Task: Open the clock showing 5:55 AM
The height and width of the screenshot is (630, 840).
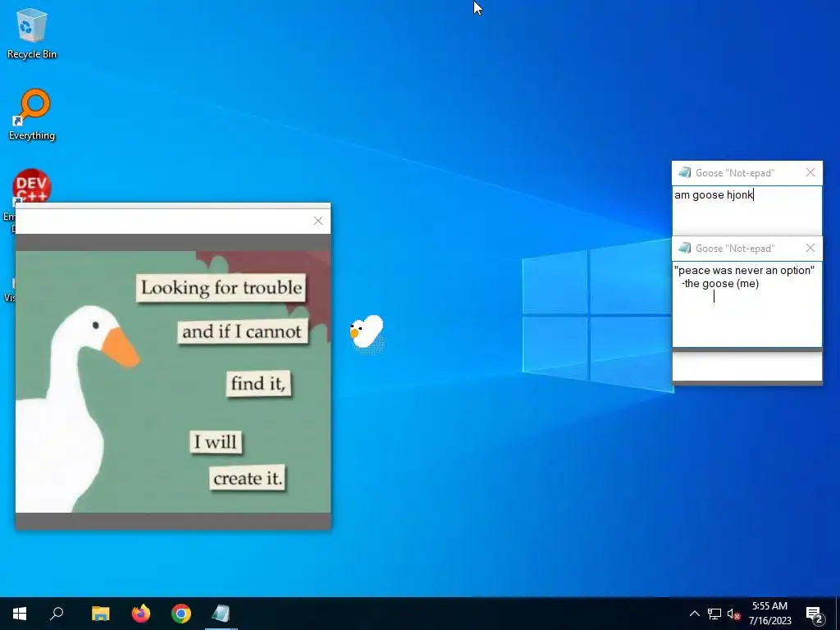Action: pyautogui.click(x=769, y=614)
